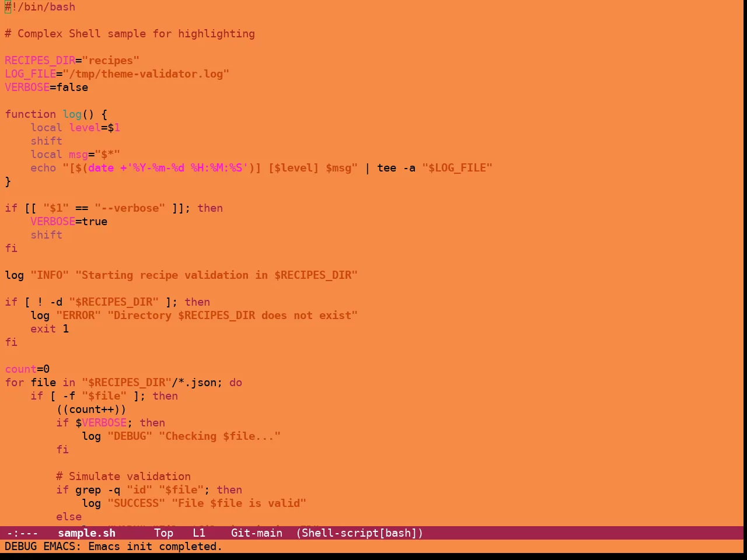Click the '-d "$RECIPES_DIR"' test condition
The height and width of the screenshot is (560, 747).
104,302
